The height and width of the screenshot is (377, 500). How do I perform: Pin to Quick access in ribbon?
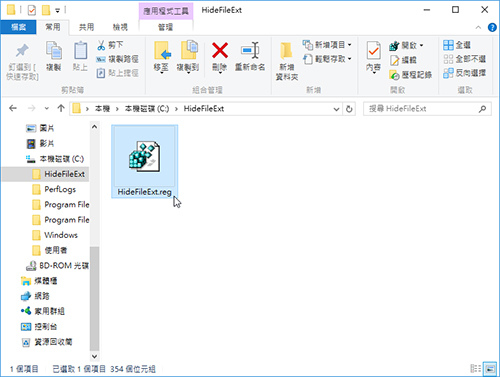click(x=22, y=62)
